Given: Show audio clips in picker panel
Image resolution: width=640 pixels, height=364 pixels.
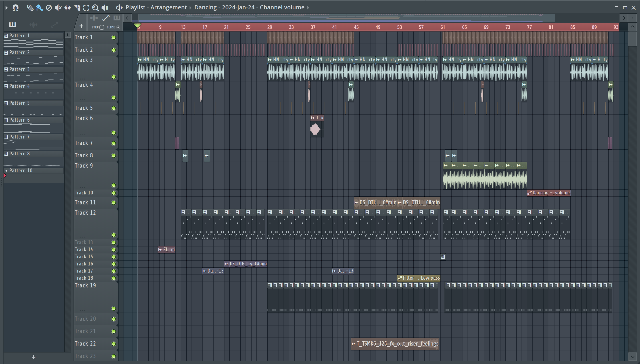Looking at the screenshot, I should pyautogui.click(x=33, y=24).
